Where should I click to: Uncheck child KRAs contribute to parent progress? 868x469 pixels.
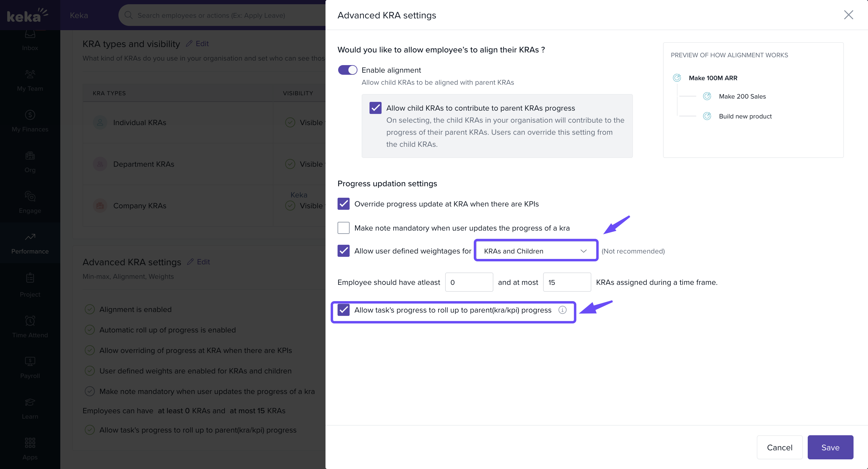point(375,108)
